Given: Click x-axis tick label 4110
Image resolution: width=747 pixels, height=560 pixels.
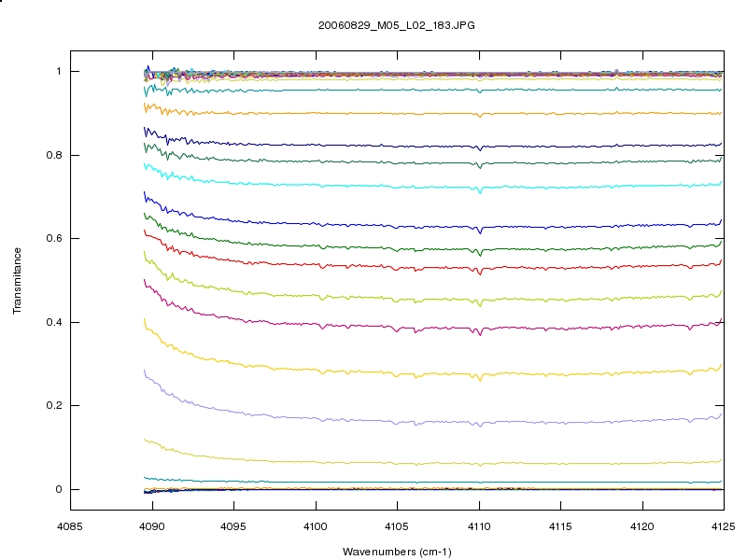Looking at the screenshot, I should click(x=479, y=526).
